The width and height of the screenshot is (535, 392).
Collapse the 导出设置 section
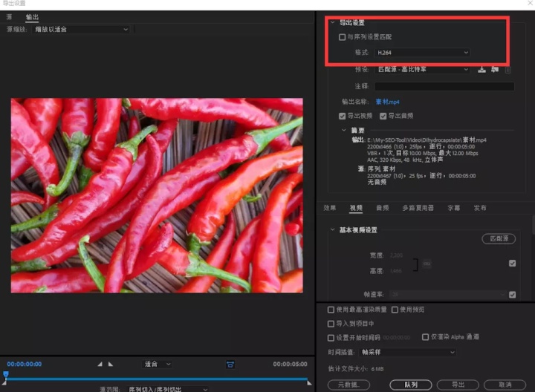point(332,22)
